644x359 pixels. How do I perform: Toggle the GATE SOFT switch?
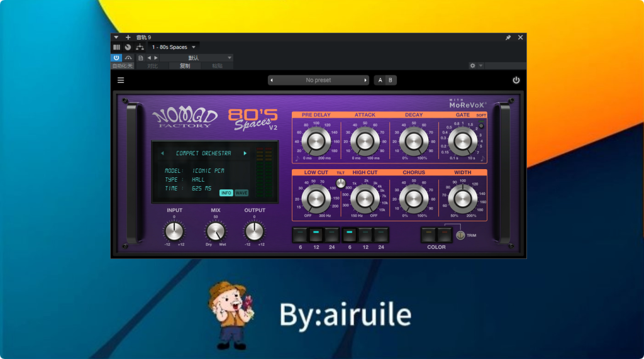click(481, 125)
